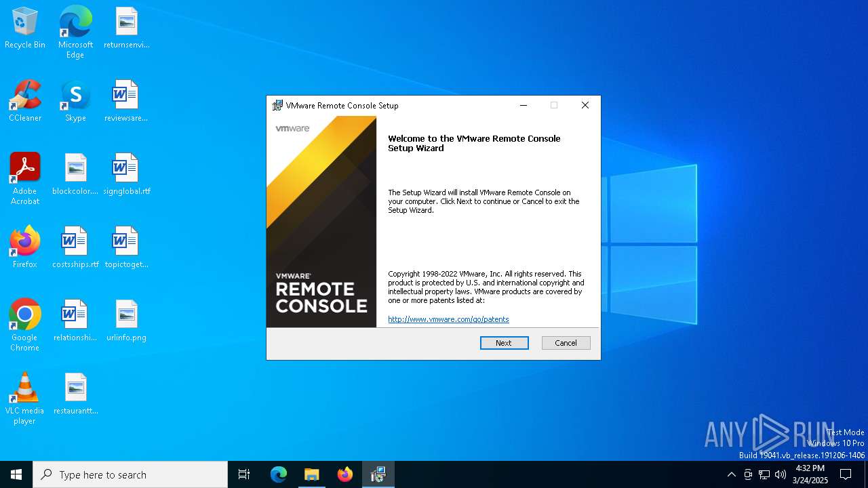Select the Skype desktop shortcut

pyautogui.click(x=75, y=102)
